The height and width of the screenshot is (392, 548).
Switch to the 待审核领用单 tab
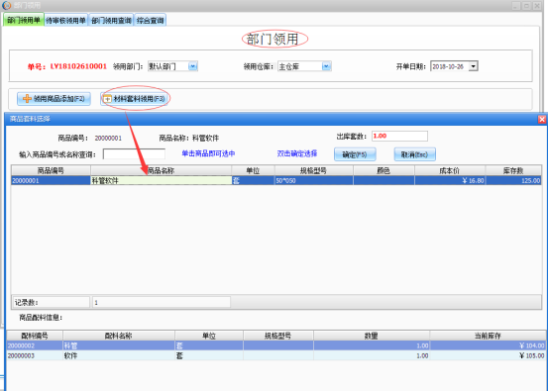coord(65,20)
